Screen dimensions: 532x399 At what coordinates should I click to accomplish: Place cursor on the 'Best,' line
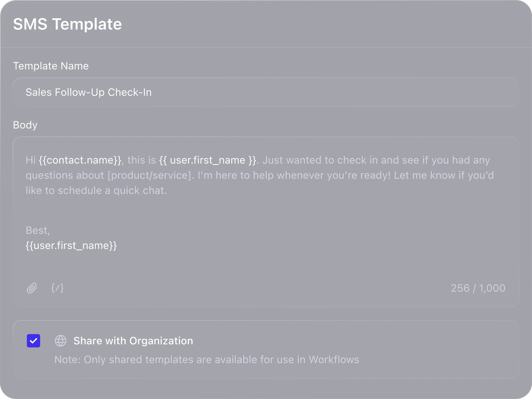pos(37,230)
